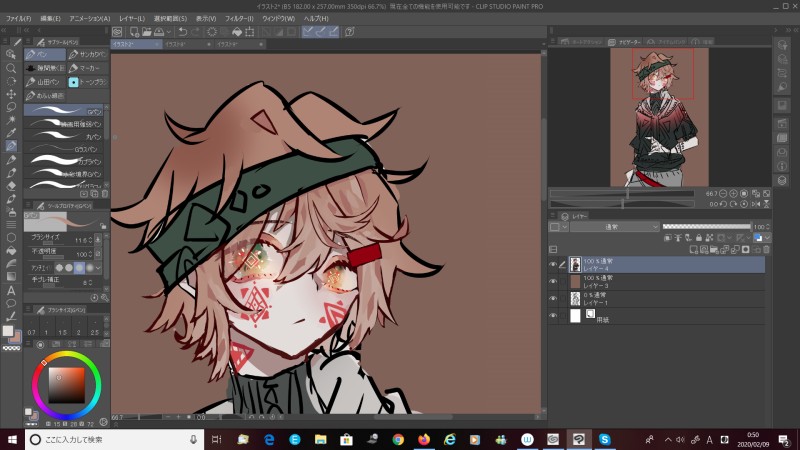Choose the 1.5 brush size preset

(x=62, y=327)
